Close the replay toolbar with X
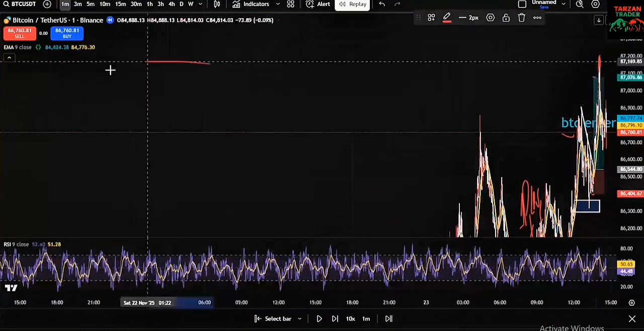 point(632,319)
